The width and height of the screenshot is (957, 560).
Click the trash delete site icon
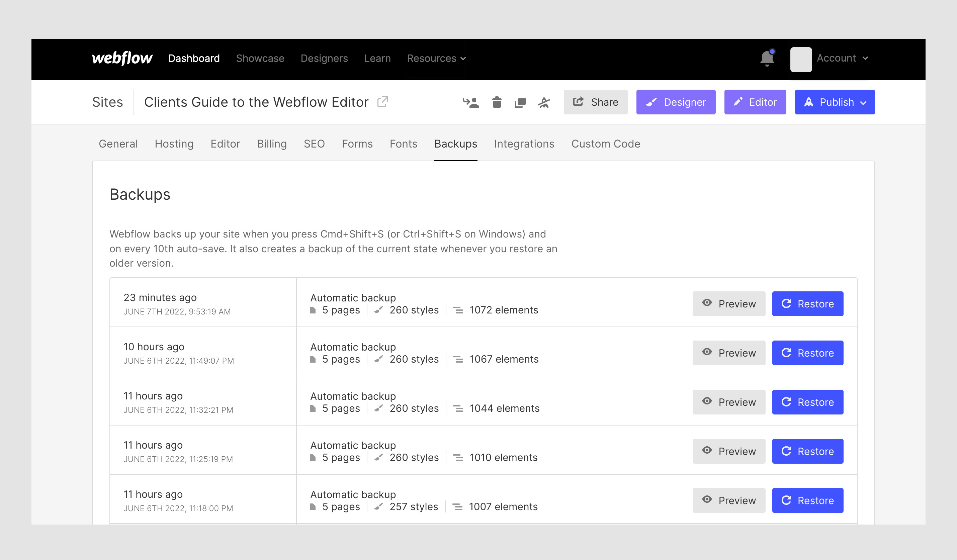tap(497, 102)
